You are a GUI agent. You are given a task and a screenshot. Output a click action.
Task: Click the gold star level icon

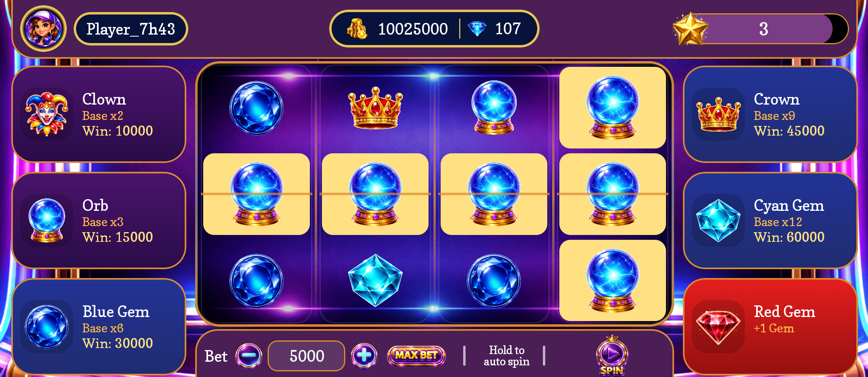point(691,29)
